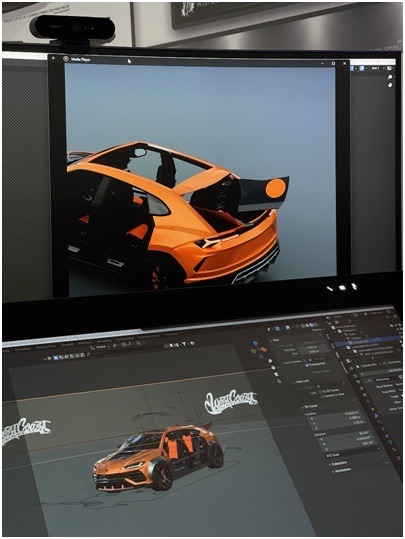Image resolution: width=405 pixels, height=539 pixels.
Task: Click the filter funnel icon in viewport header
Action: coord(184,343)
